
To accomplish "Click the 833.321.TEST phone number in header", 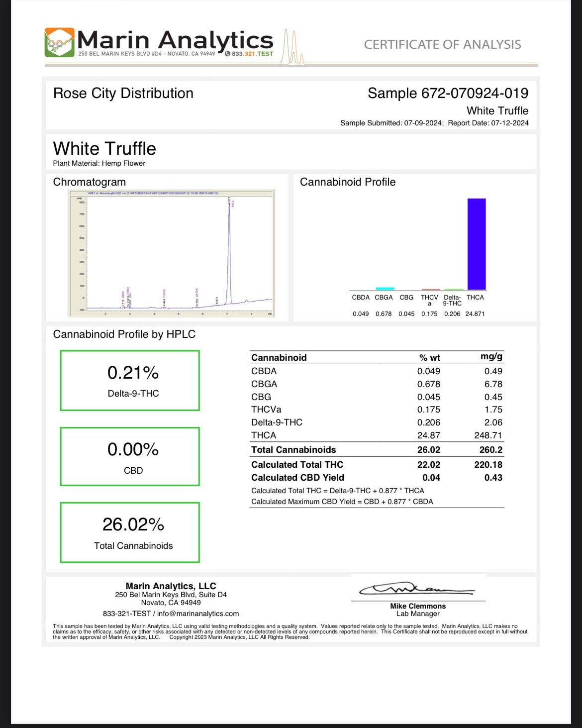I will tap(249, 54).
